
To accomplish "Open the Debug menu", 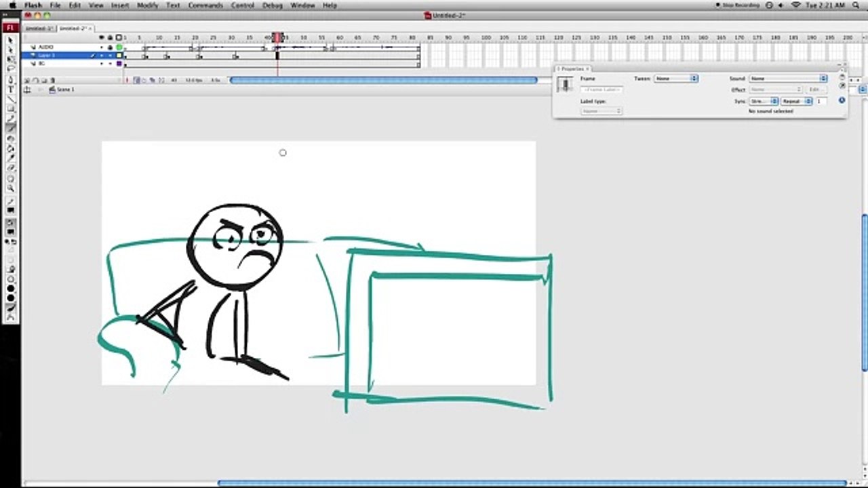I will click(273, 5).
